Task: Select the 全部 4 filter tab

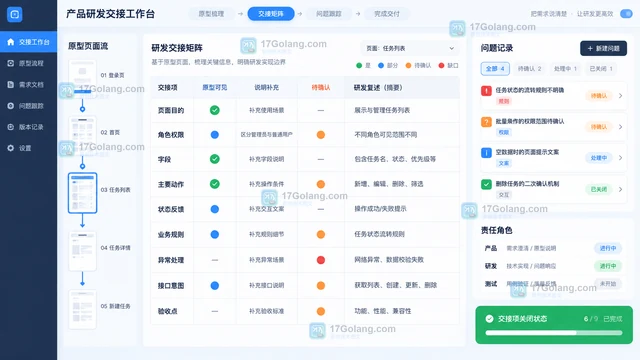Action: point(495,69)
